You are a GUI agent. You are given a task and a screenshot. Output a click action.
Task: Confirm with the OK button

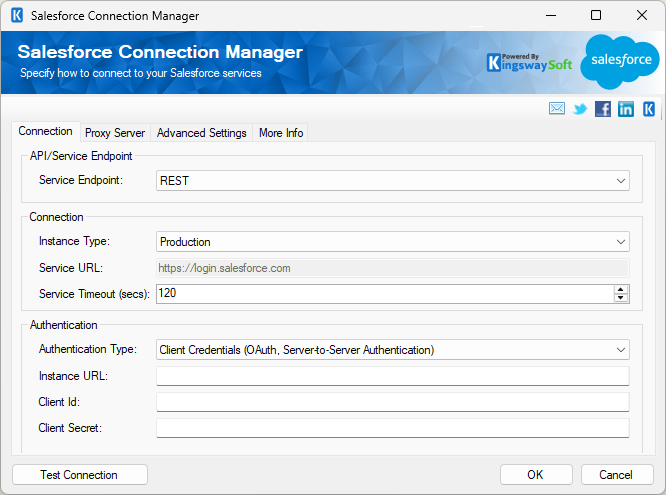point(536,475)
